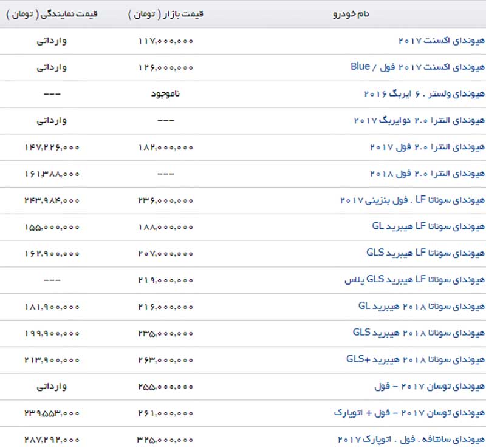The height and width of the screenshot is (448, 486).
Task: Open the Sonata 2018 Hybrid GL link
Action: [x=422, y=306]
